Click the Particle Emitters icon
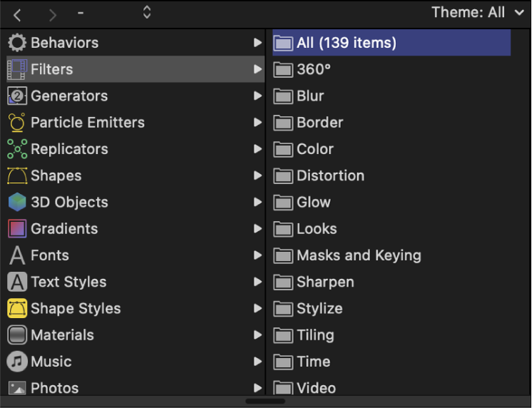Screen dimensions: 532x408 click(x=17, y=123)
